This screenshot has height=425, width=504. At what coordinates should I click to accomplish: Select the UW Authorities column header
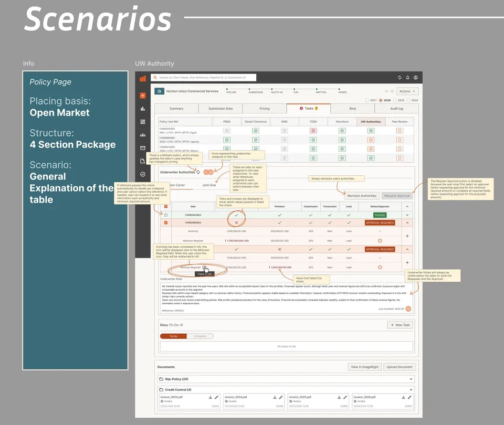click(x=371, y=122)
